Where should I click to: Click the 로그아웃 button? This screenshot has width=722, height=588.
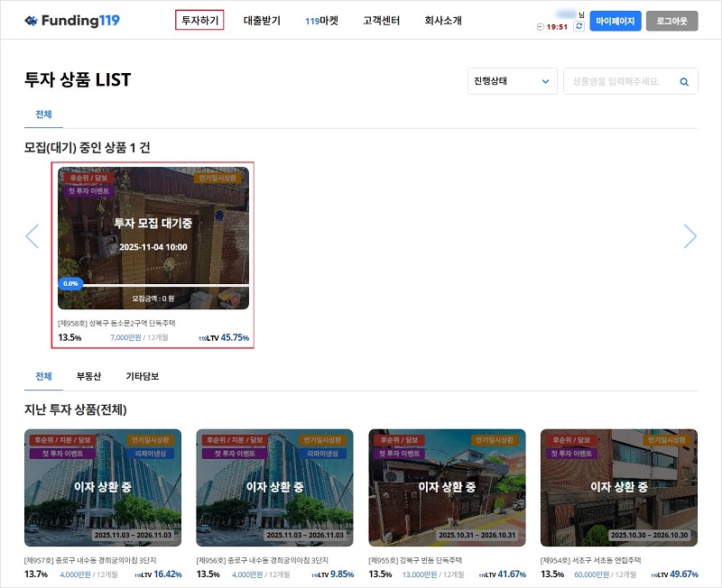[671, 21]
